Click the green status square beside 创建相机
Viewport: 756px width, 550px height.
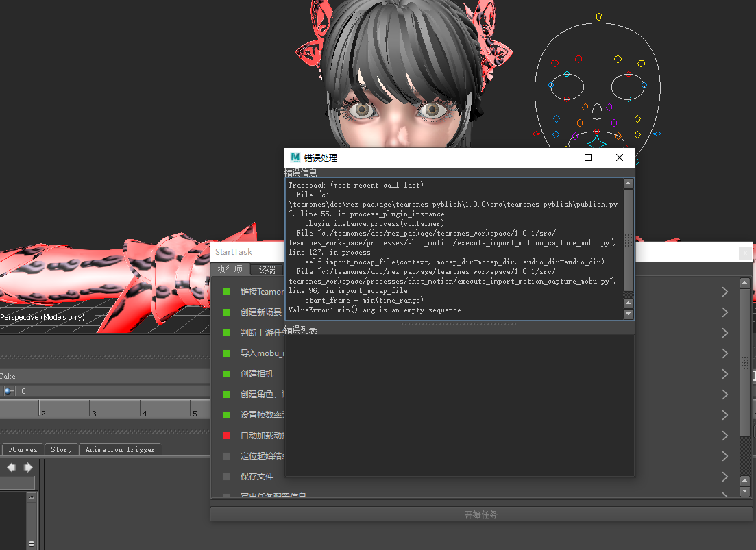(x=226, y=374)
